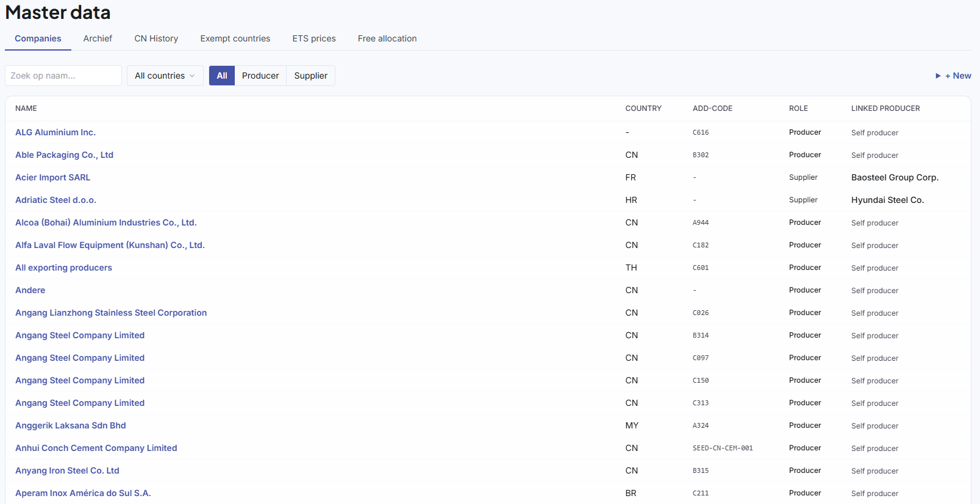Open Anhui Conch Cement Company Limited
This screenshot has height=504, width=980.
coord(96,448)
